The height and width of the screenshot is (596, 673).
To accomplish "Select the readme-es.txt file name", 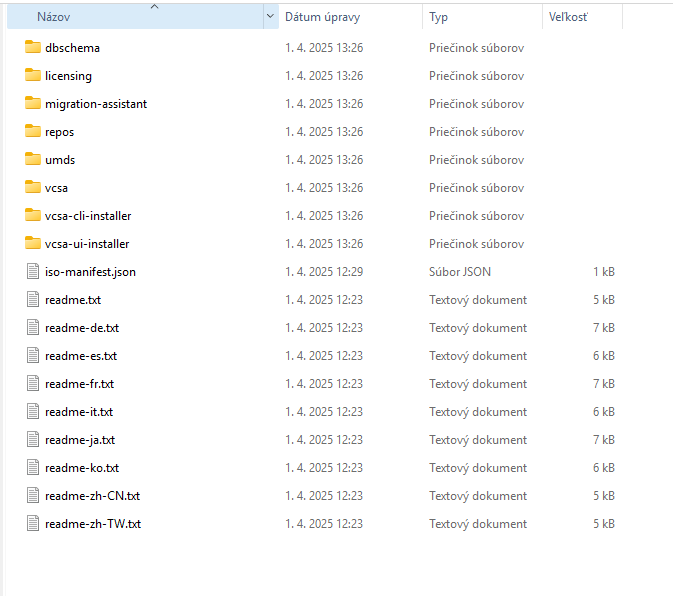I will [81, 356].
